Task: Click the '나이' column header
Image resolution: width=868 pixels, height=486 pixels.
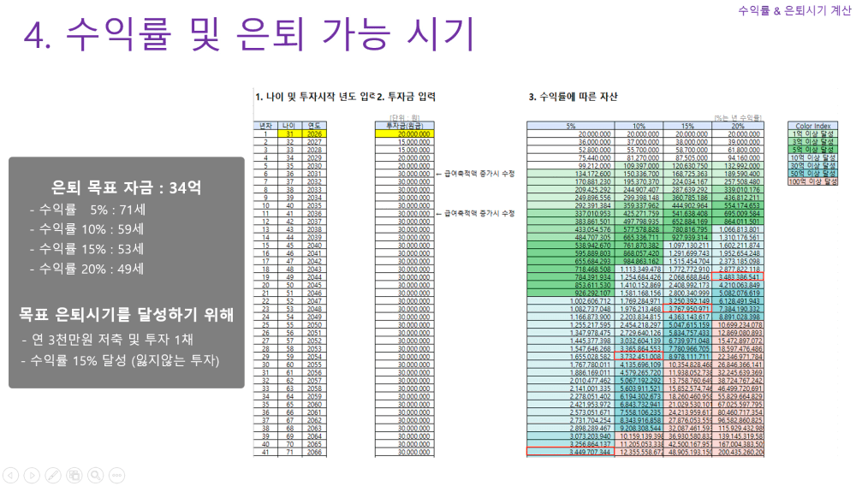Action: click(289, 126)
